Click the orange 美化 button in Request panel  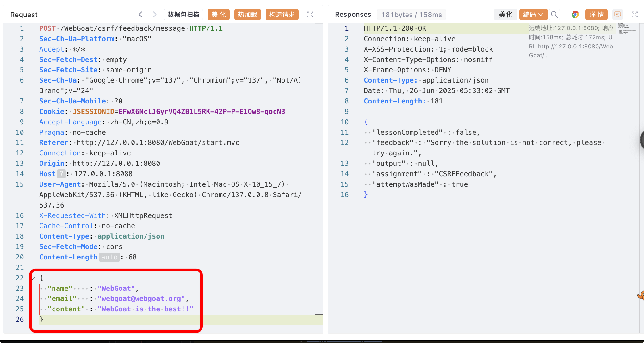[219, 15]
